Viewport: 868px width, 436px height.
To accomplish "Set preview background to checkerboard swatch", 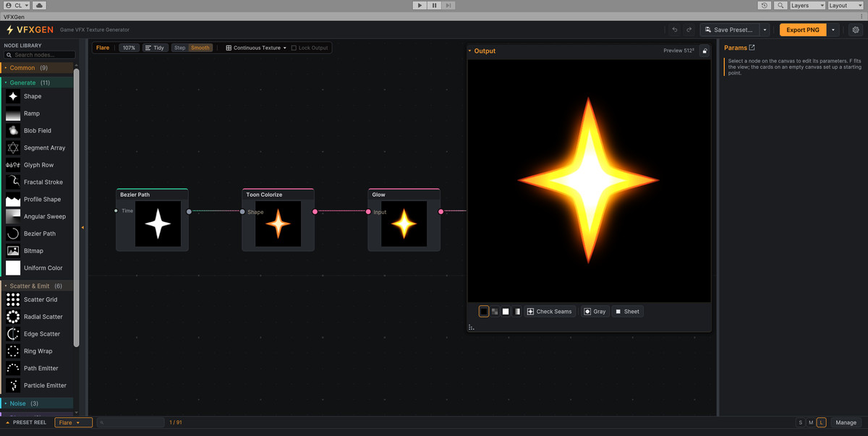I will (495, 312).
